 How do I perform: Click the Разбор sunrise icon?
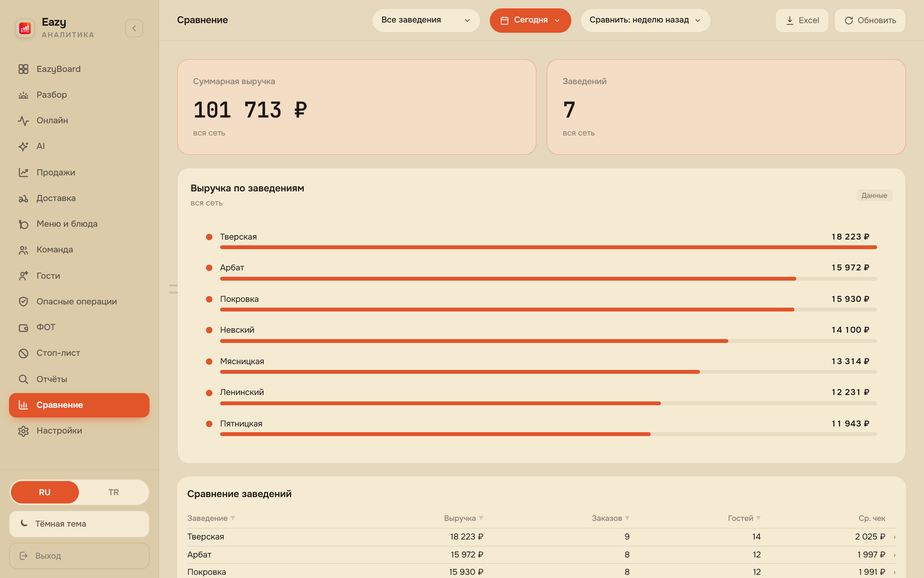pyautogui.click(x=23, y=95)
